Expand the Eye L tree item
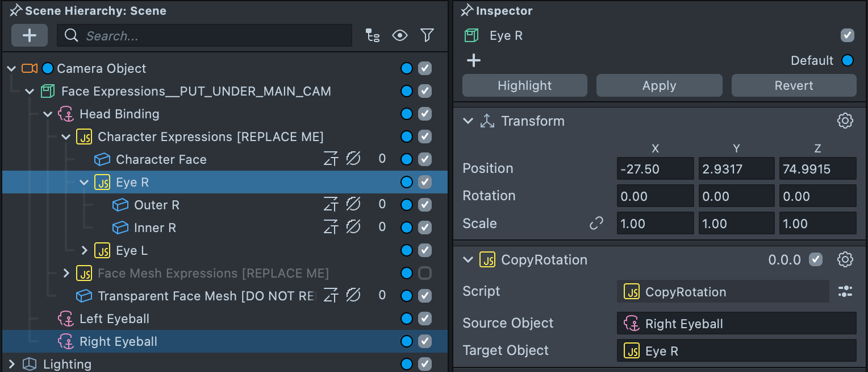The image size is (868, 372). [85, 250]
